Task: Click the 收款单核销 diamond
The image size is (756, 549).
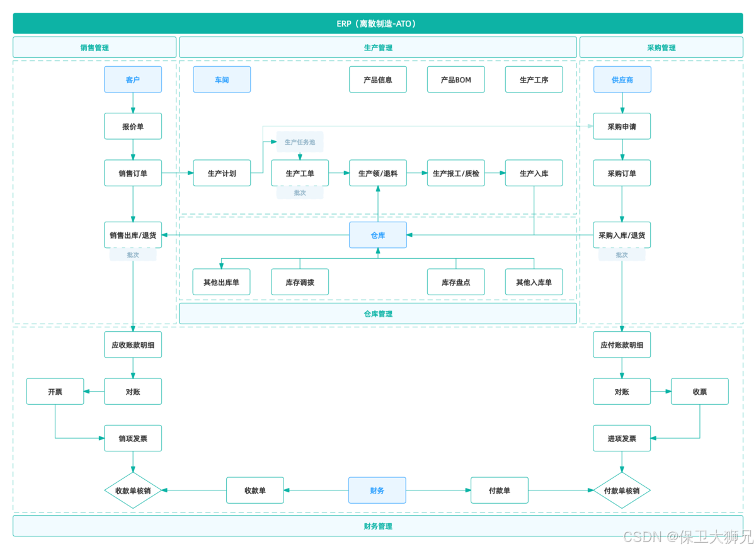Action: (133, 490)
